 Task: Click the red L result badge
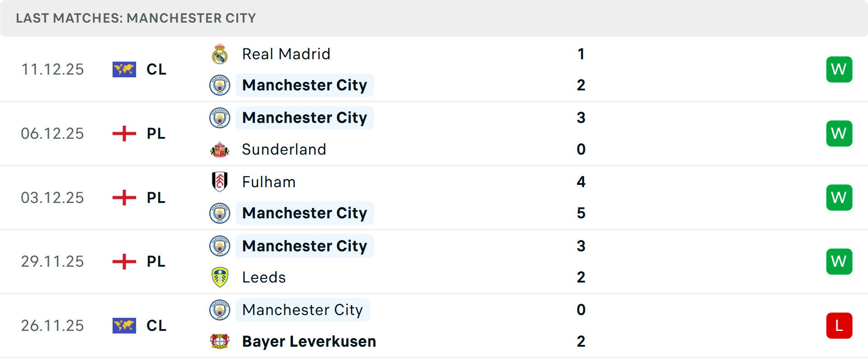(x=839, y=326)
